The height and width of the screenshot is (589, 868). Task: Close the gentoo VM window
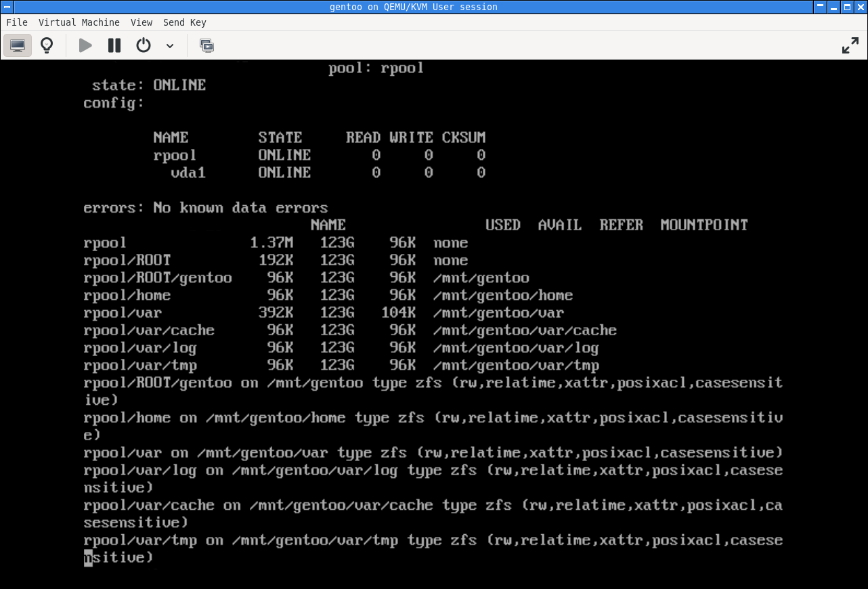(859, 7)
